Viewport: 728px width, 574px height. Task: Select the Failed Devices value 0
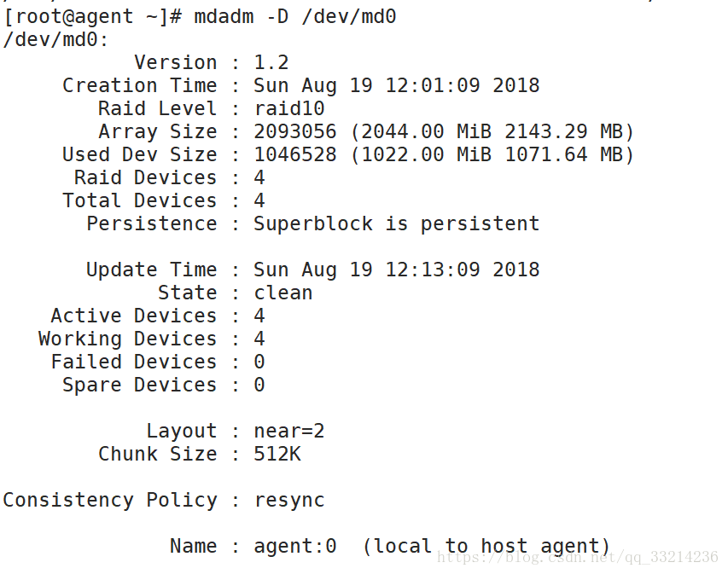coord(259,362)
